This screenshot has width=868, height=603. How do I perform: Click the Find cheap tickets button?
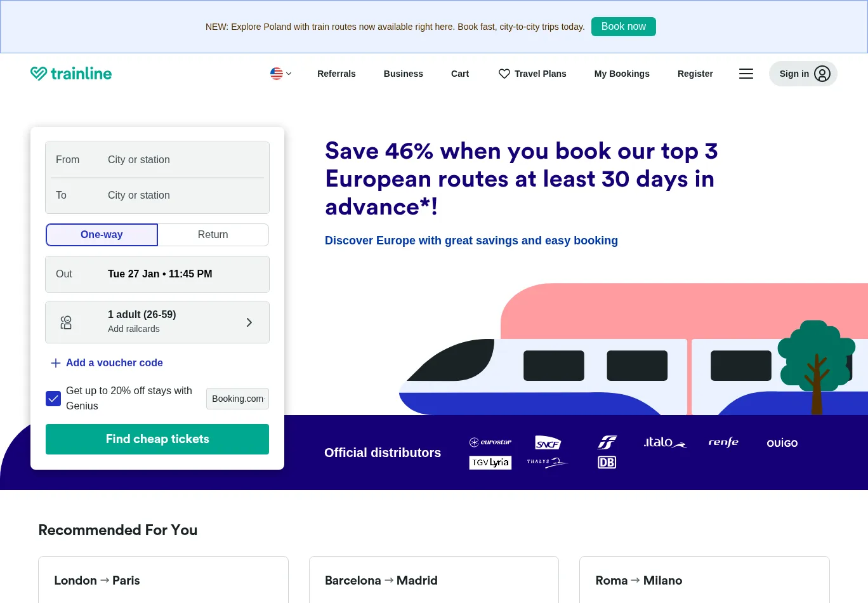point(157,439)
